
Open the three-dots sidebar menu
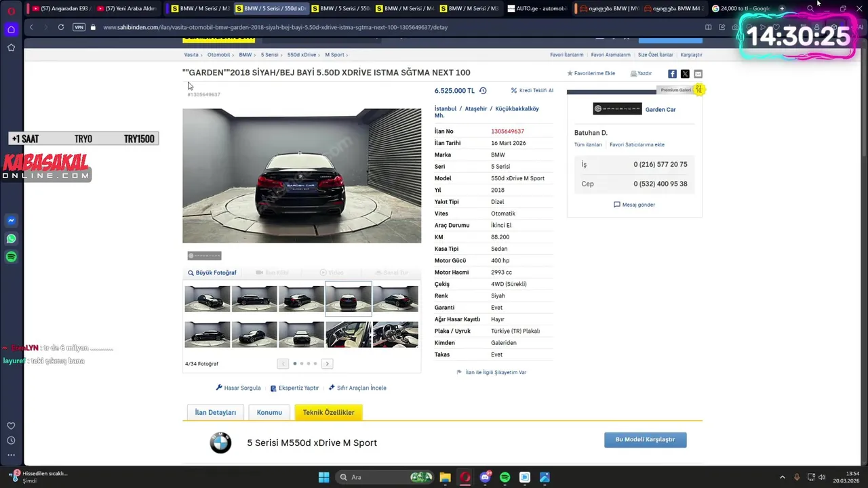(11, 455)
